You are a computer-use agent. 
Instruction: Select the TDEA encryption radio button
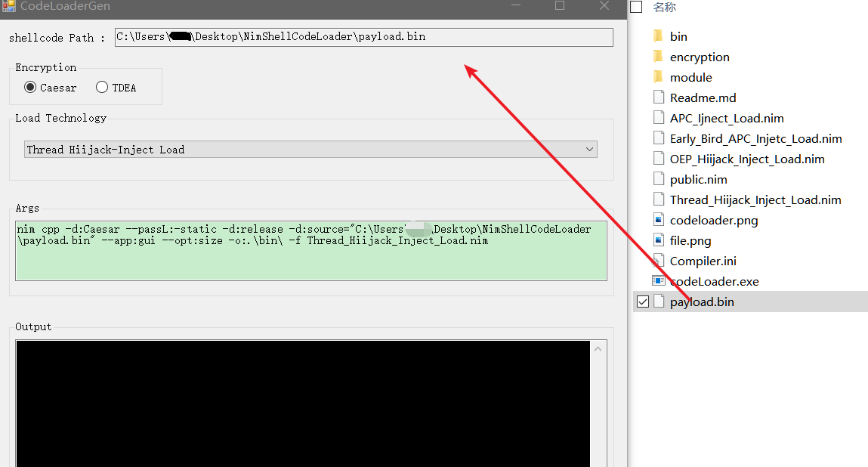[x=102, y=87]
